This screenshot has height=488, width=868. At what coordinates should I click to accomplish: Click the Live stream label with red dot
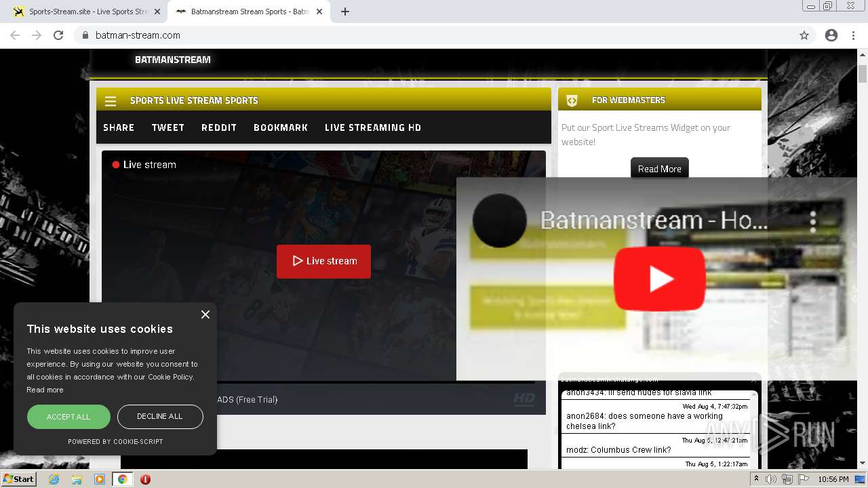(x=144, y=165)
